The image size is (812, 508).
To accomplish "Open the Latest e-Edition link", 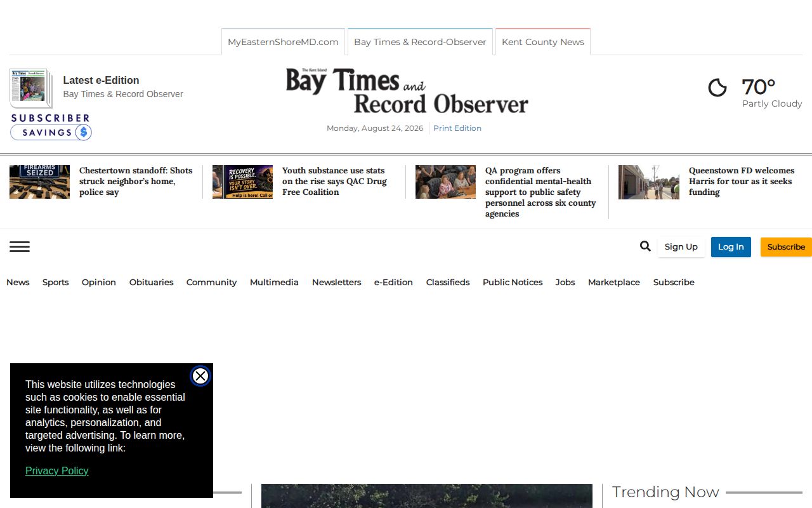I will tap(101, 80).
